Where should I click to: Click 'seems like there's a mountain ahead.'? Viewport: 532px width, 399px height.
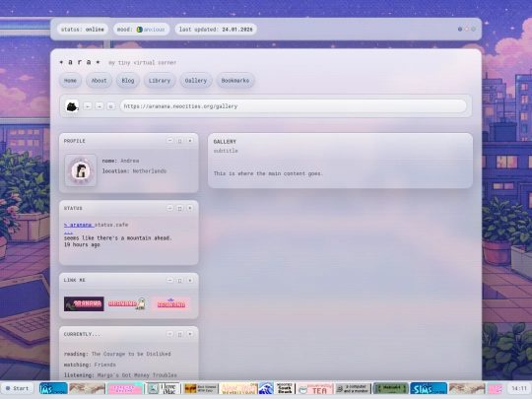pyautogui.click(x=118, y=237)
